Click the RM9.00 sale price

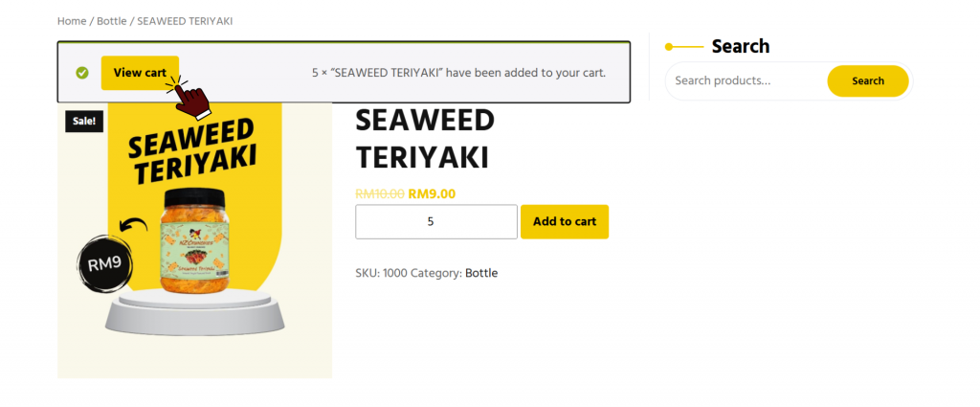pyautogui.click(x=432, y=193)
